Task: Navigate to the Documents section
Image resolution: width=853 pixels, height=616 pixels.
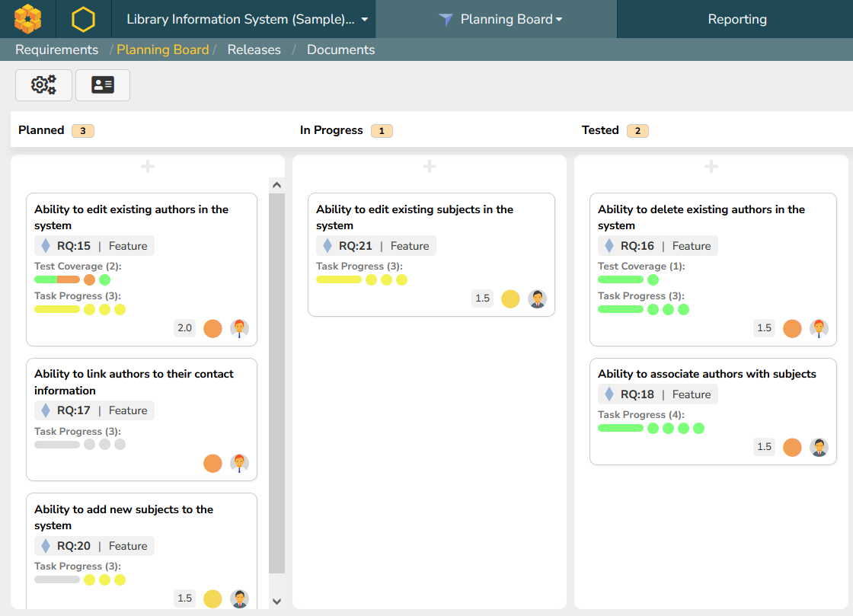Action: 340,49
